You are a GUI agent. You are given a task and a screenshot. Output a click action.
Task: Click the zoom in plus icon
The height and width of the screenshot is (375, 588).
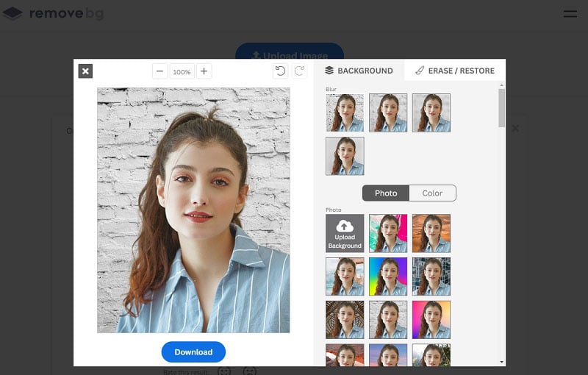tap(204, 71)
